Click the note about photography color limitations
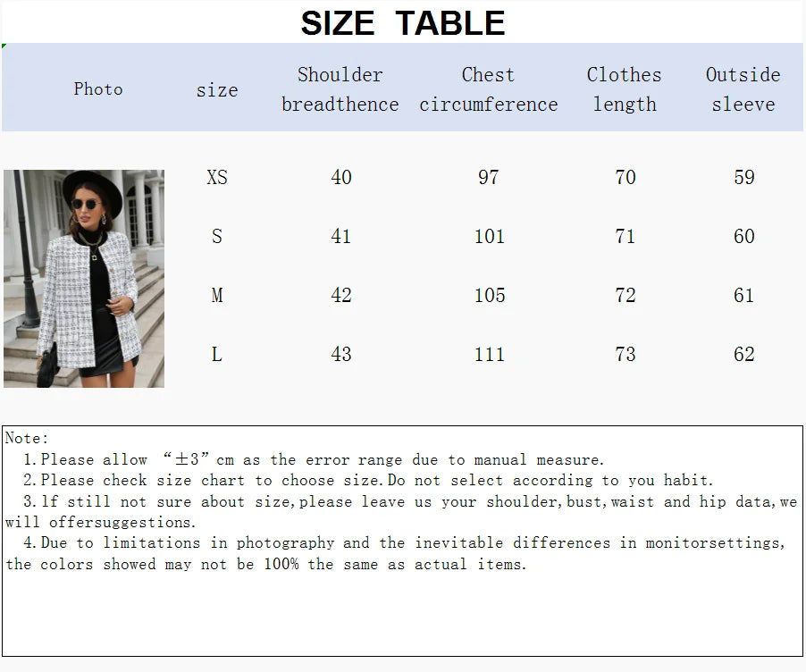The width and height of the screenshot is (806, 672). point(395,554)
